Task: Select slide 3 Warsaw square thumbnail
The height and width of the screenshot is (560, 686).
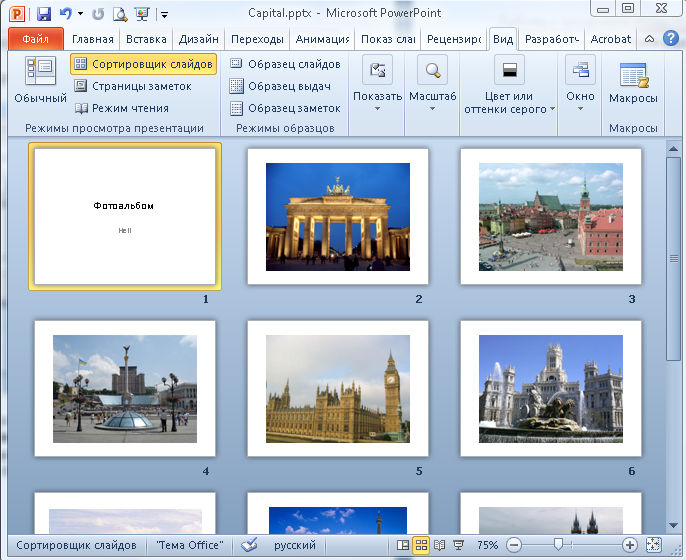Action: point(551,216)
